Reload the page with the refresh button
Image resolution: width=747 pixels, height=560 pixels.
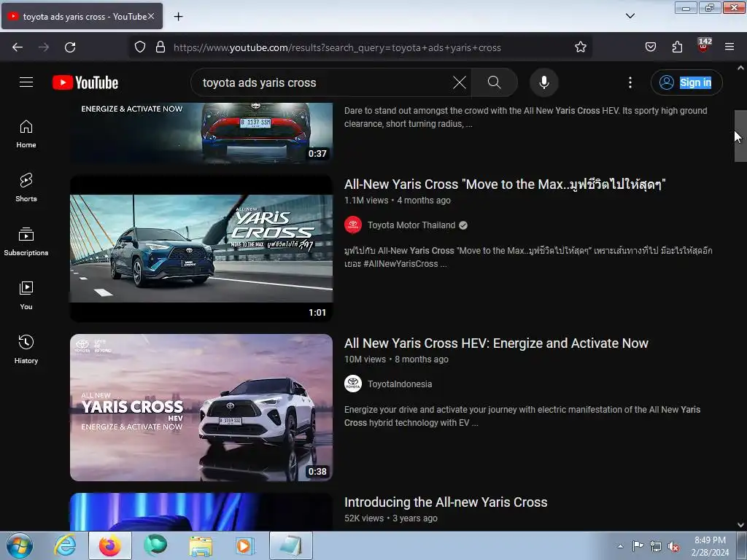[70, 47]
